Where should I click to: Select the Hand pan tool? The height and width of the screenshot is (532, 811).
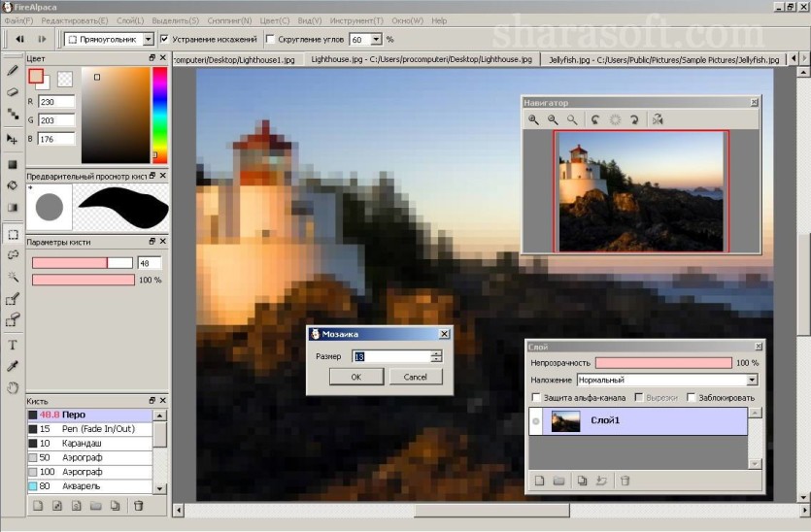click(x=13, y=387)
